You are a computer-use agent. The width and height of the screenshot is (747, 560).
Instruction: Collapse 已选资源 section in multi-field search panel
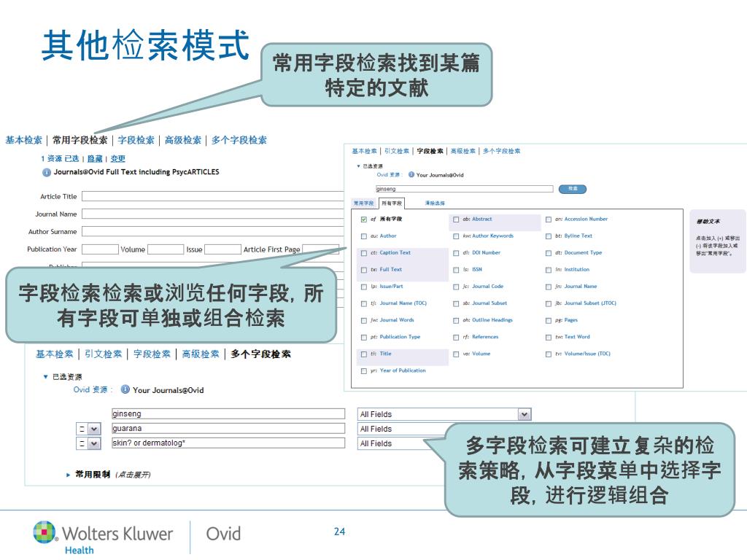(46, 377)
